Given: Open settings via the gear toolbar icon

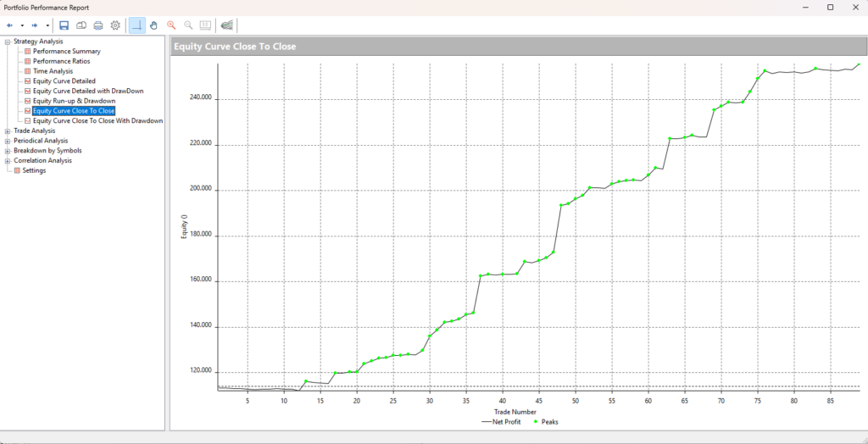Looking at the screenshot, I should coord(115,25).
